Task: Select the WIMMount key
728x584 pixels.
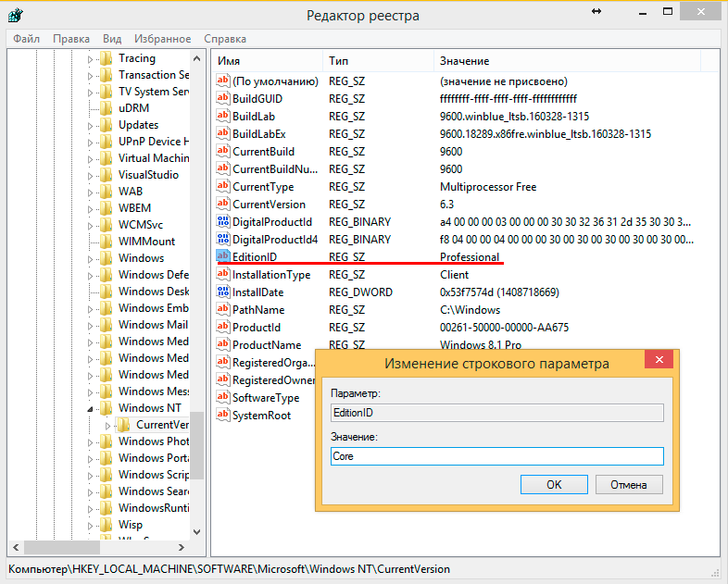Action: [x=146, y=242]
